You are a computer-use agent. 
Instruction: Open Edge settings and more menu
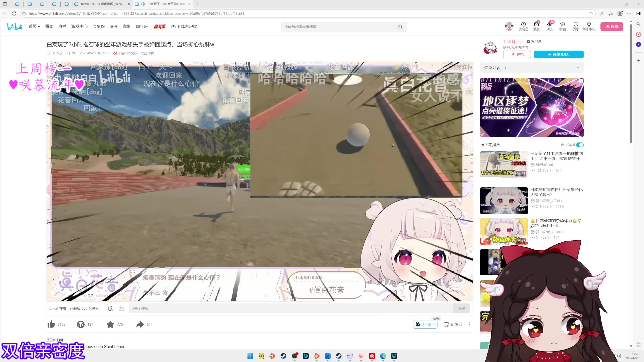(629, 13)
